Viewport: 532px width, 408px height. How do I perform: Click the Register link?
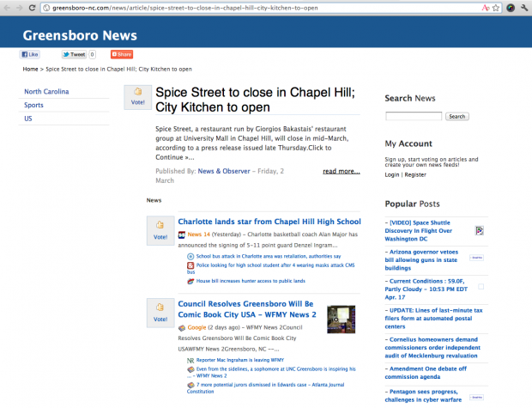click(x=415, y=174)
